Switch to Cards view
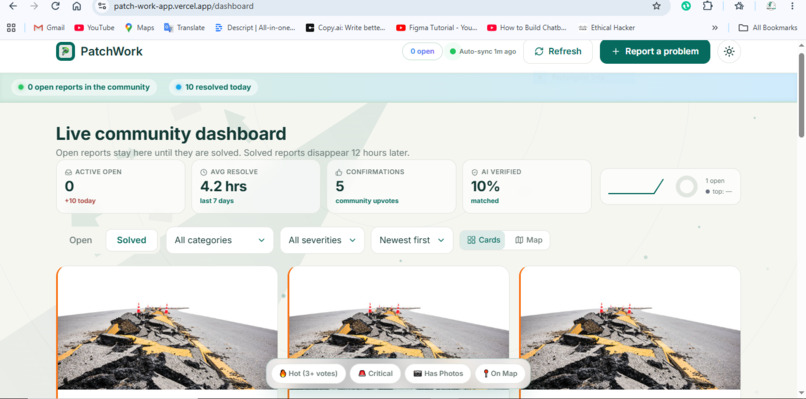806x399 pixels. click(x=483, y=240)
